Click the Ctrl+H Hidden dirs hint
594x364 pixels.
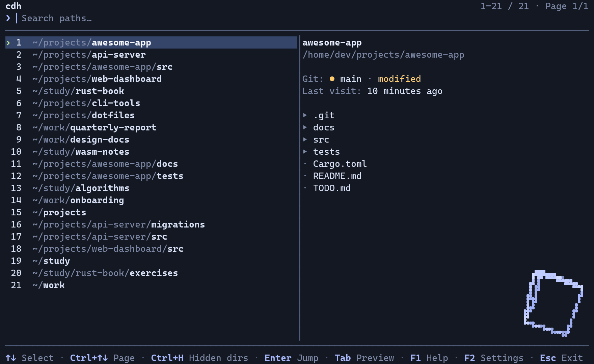click(200, 358)
